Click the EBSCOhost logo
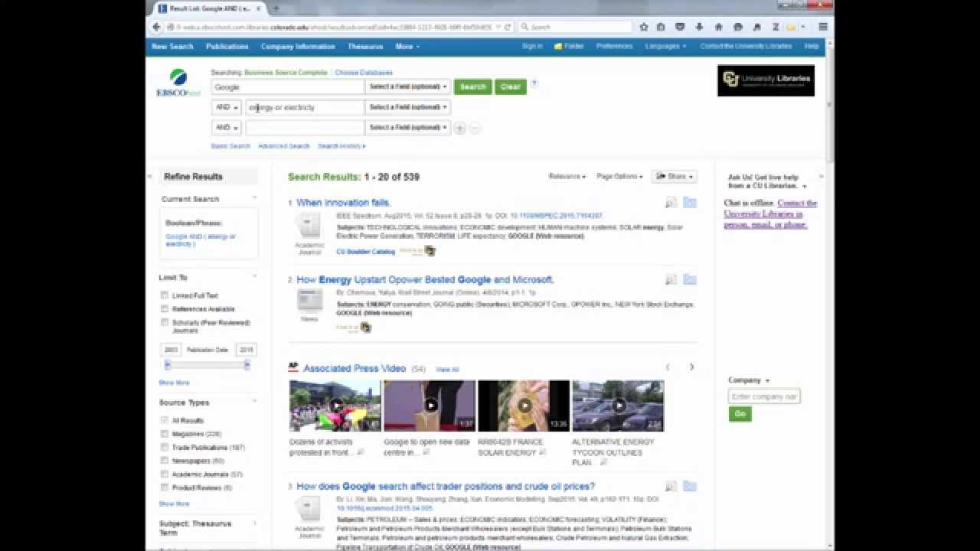The image size is (980, 551). (x=178, y=83)
